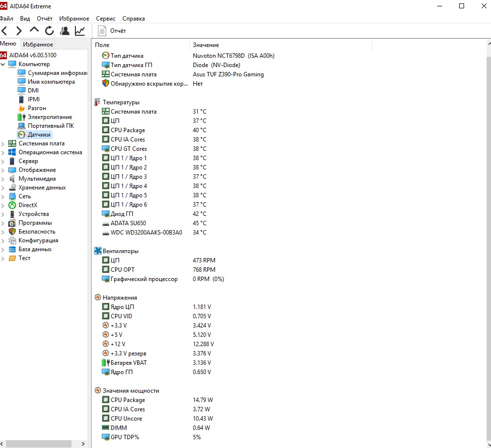The height and width of the screenshot is (448, 491).
Task: Click the Сервер tower icon
Action: click(12, 161)
